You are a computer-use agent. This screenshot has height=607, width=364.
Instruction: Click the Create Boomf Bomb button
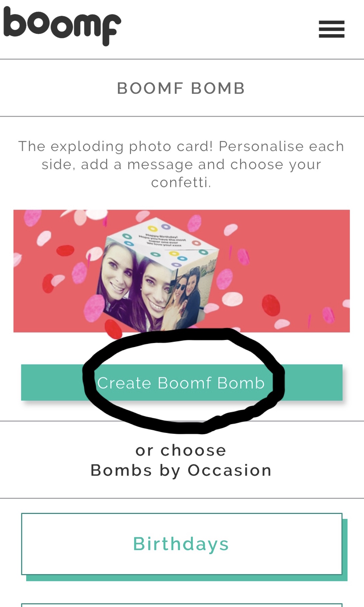pyautogui.click(x=181, y=383)
